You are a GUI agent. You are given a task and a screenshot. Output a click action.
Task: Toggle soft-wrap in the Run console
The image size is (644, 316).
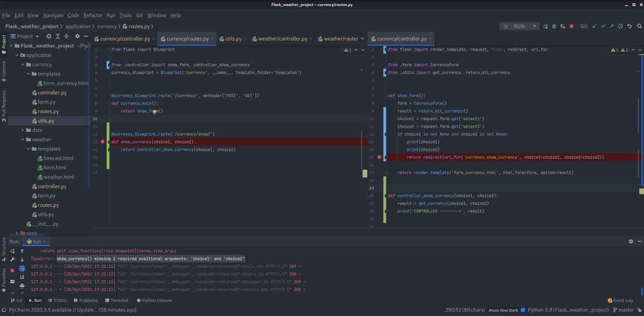[22, 269]
